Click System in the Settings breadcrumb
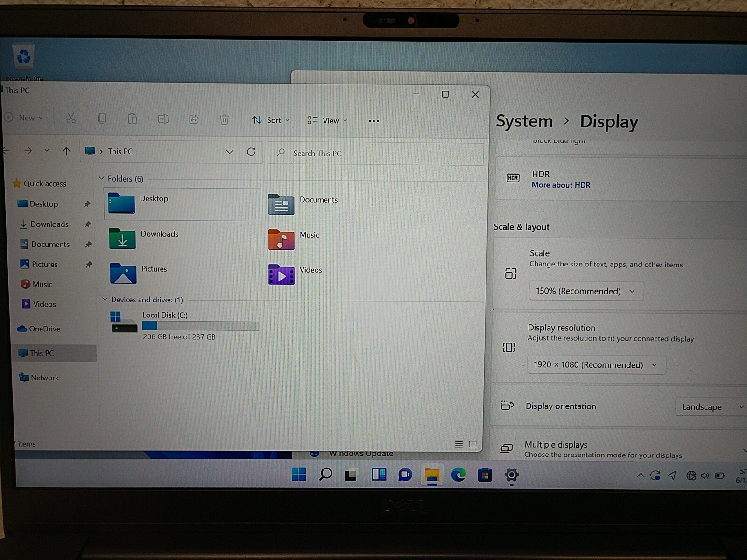 coord(524,121)
